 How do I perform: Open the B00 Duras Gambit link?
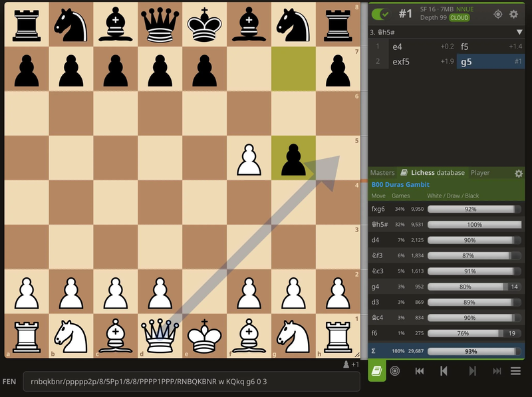click(400, 184)
